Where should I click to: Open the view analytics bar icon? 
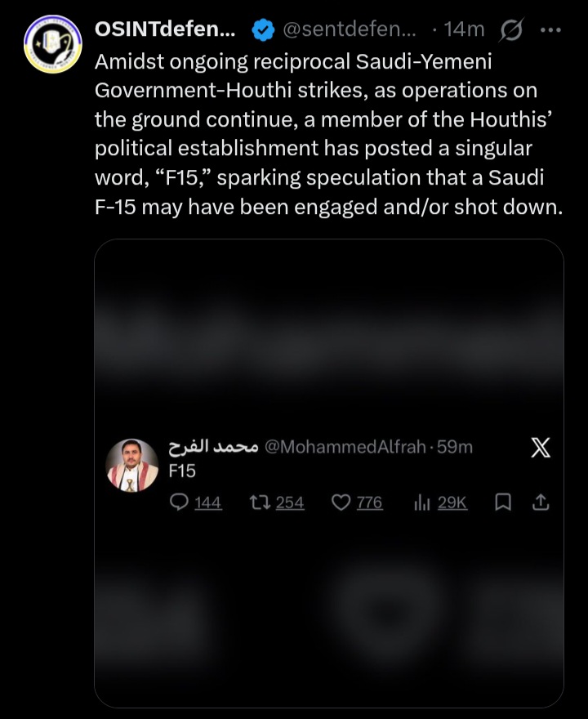coord(422,503)
